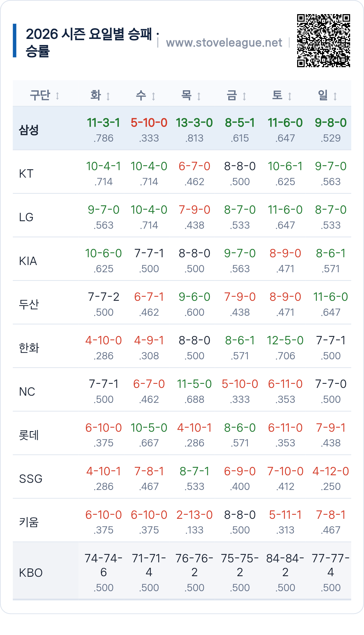Image resolution: width=364 pixels, height=635 pixels.
Task: Click the 한화 team name
Action: [29, 348]
